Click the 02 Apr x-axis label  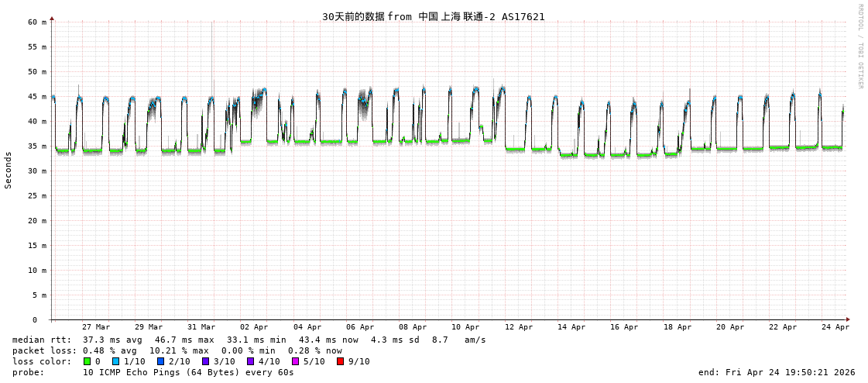pyautogui.click(x=254, y=327)
